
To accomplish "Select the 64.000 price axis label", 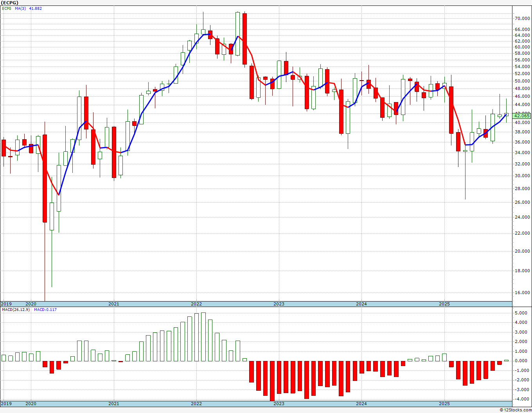I will 522,35.
